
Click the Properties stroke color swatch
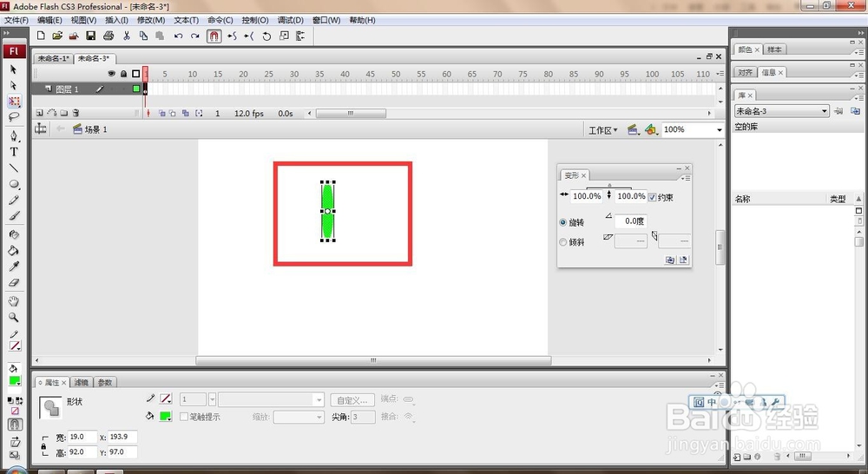coord(166,398)
